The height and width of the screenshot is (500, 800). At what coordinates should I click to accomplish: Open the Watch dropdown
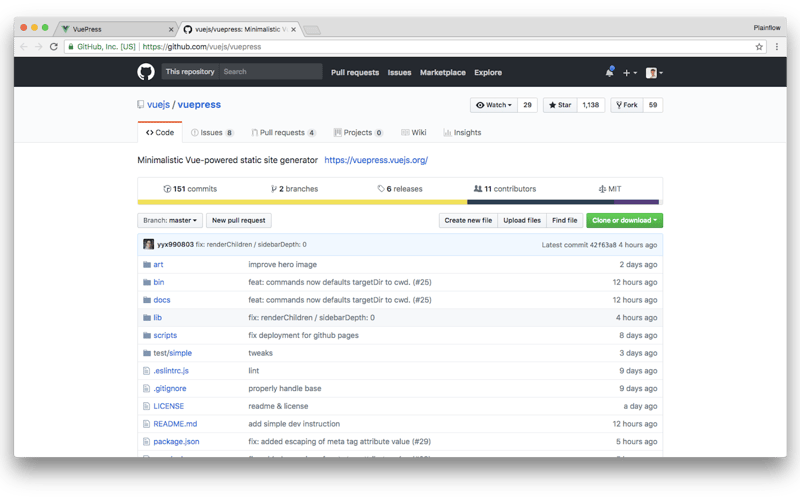coord(493,105)
